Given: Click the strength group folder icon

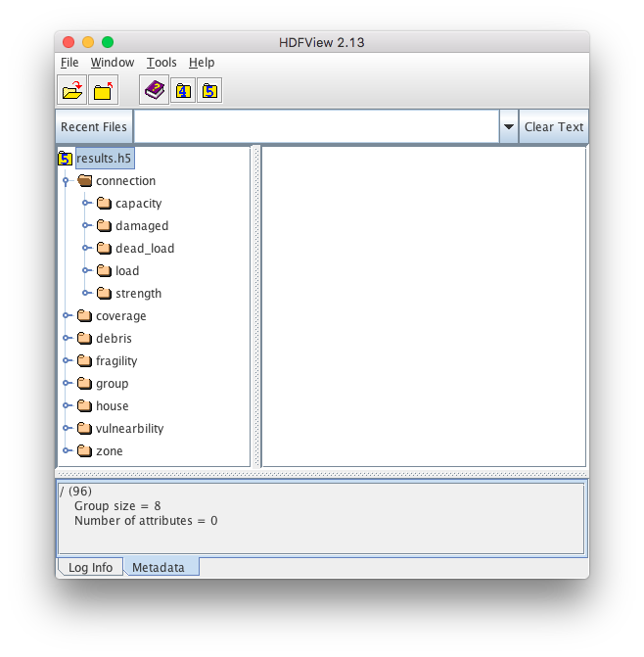Looking at the screenshot, I should coord(104,294).
